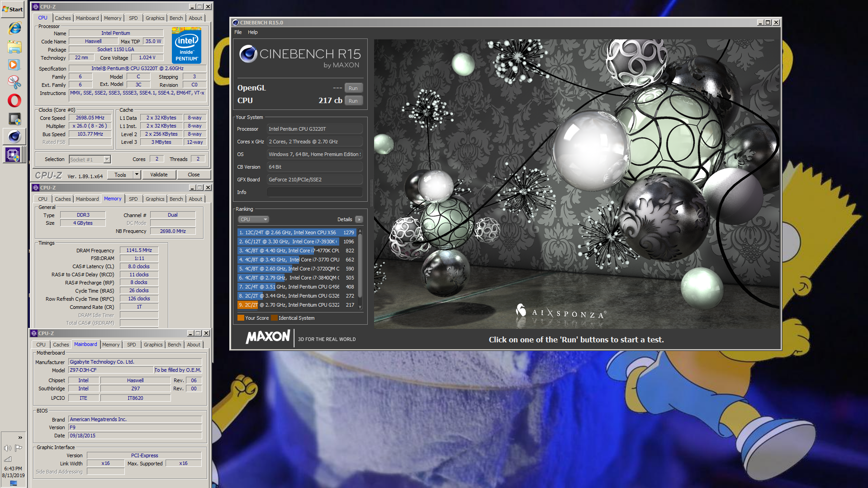
Task: Show hidden tray icons with the chevron
Action: [20, 437]
